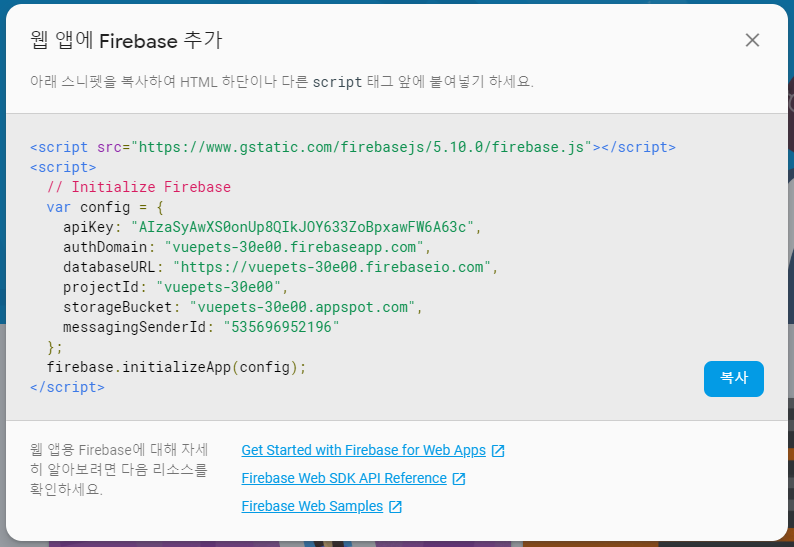The image size is (794, 547).
Task: Open Firebase Web SDK API Reference link
Action: [x=344, y=478]
